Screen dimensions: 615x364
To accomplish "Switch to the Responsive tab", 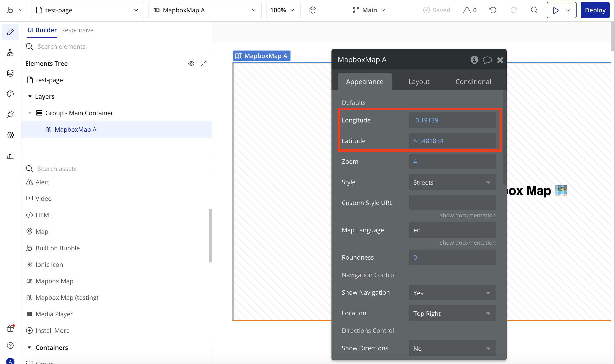I will (x=77, y=30).
